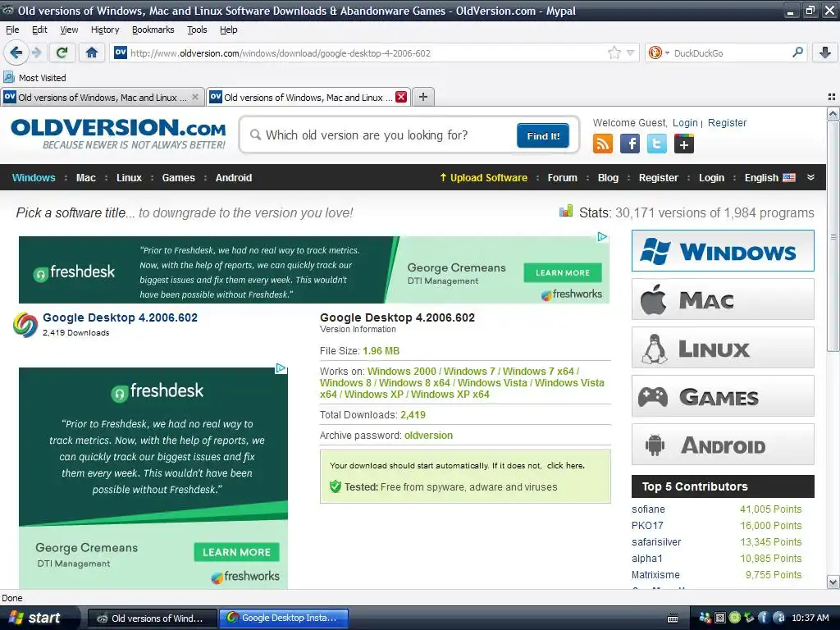This screenshot has height=630, width=840.
Task: Select Mac in the navigation bar
Action: click(85, 177)
